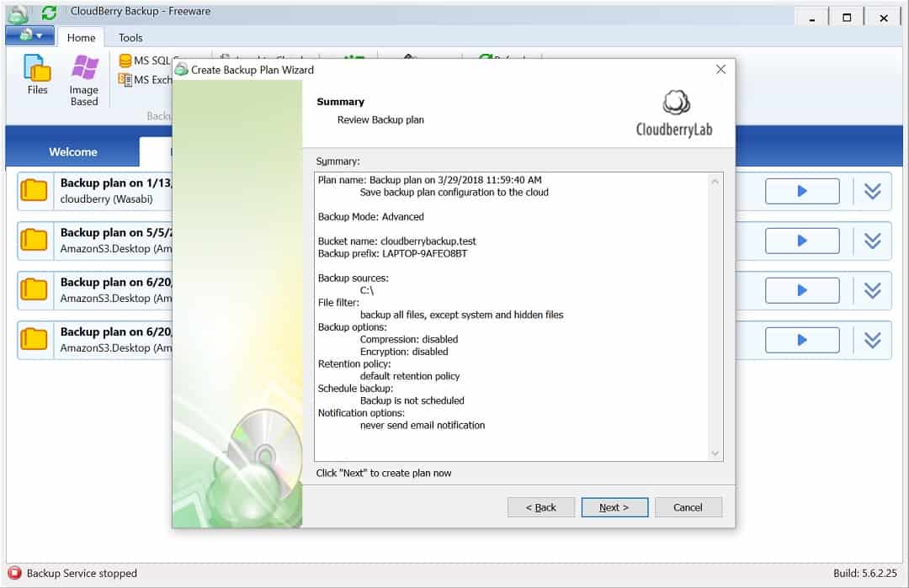
Task: Click the 'Schedule backup:' label
Action: point(355,388)
